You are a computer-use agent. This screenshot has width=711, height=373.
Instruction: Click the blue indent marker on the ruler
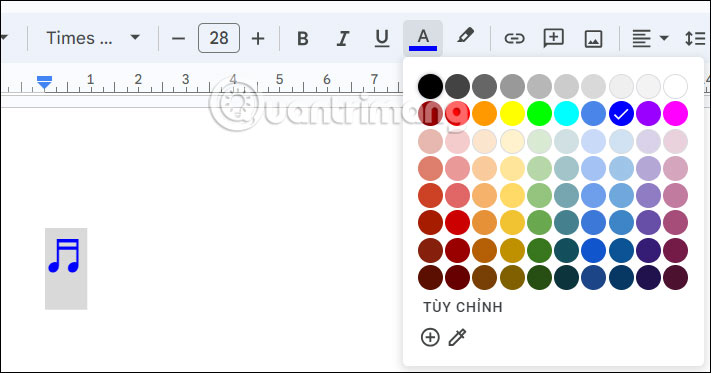tap(44, 82)
